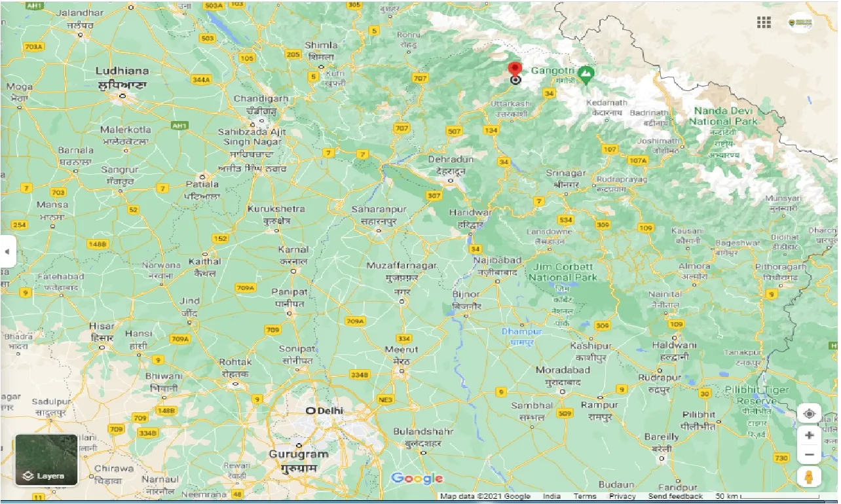
Task: Expand the collapsed side panel arrow
Action: pyautogui.click(x=7, y=251)
